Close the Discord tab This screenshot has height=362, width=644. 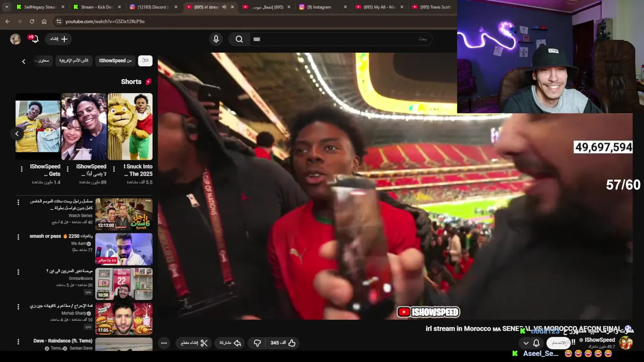click(176, 7)
